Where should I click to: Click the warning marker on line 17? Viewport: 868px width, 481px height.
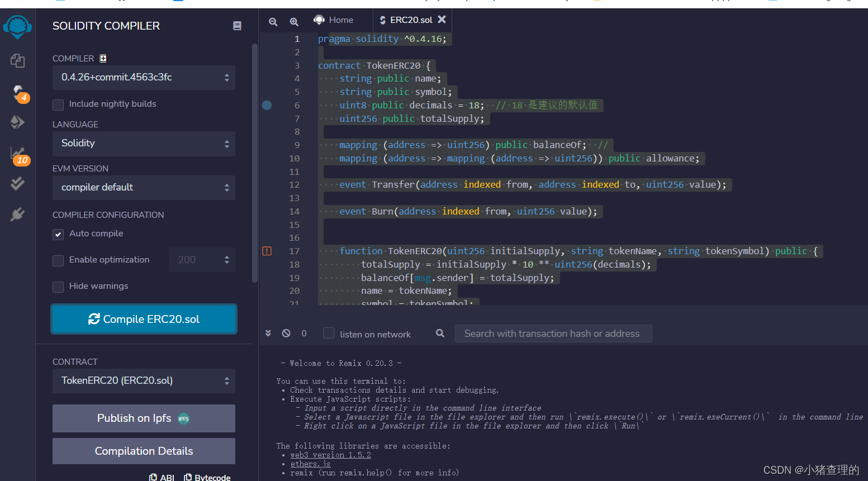click(267, 251)
